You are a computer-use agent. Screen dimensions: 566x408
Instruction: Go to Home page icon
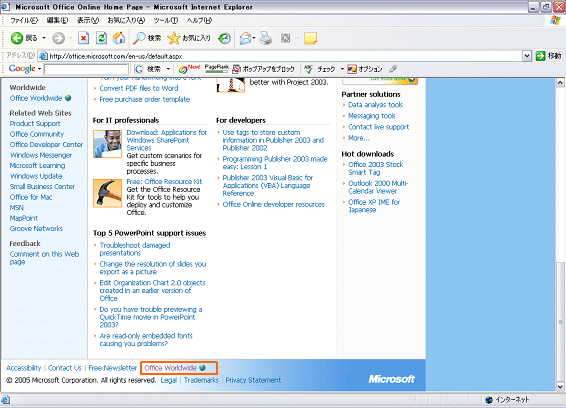pyautogui.click(x=119, y=38)
